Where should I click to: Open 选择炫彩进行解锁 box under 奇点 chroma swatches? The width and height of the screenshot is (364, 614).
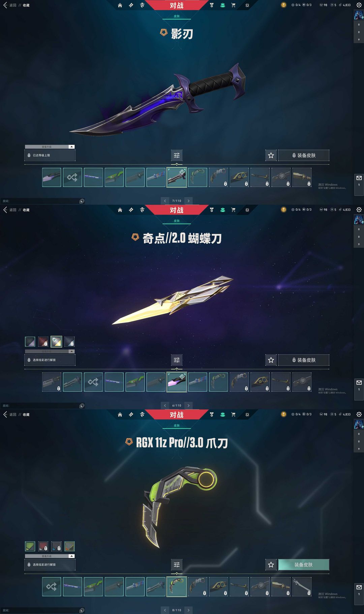(50, 360)
